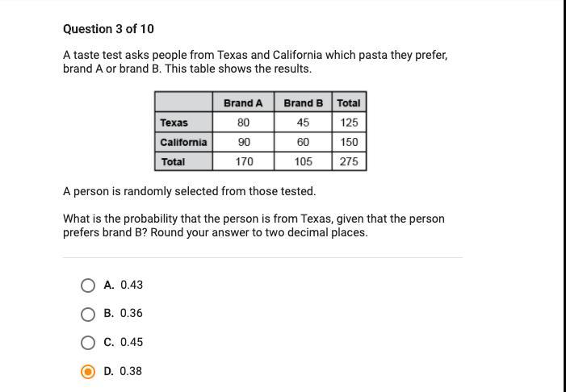Click the Texas Brand A cell 80
Screen dimensions: 566x392
(243, 123)
